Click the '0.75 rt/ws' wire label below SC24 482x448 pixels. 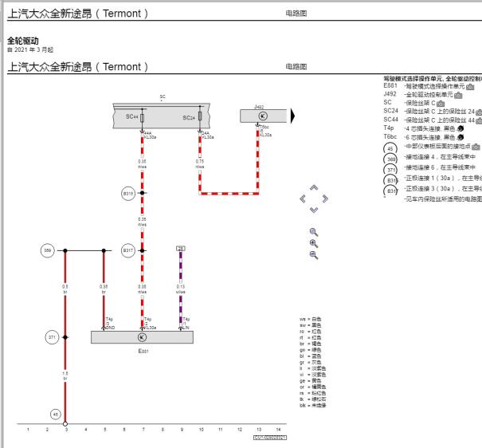point(200,164)
